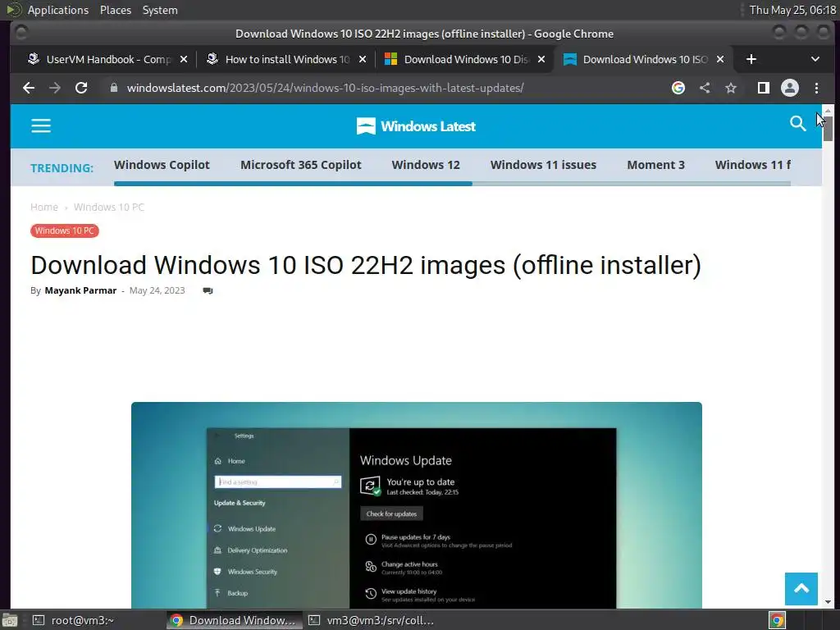Open trending topic Microsoft 365 Copilot
The image size is (840, 630).
tap(300, 165)
